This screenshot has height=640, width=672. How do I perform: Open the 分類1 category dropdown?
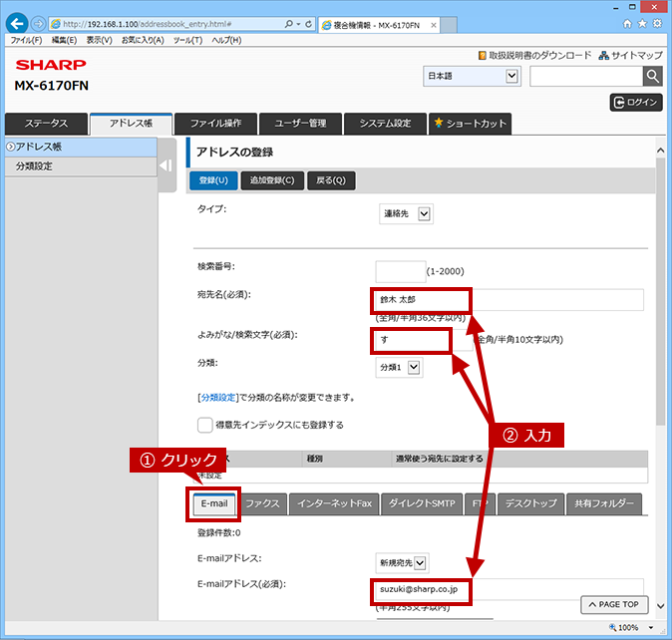click(399, 367)
